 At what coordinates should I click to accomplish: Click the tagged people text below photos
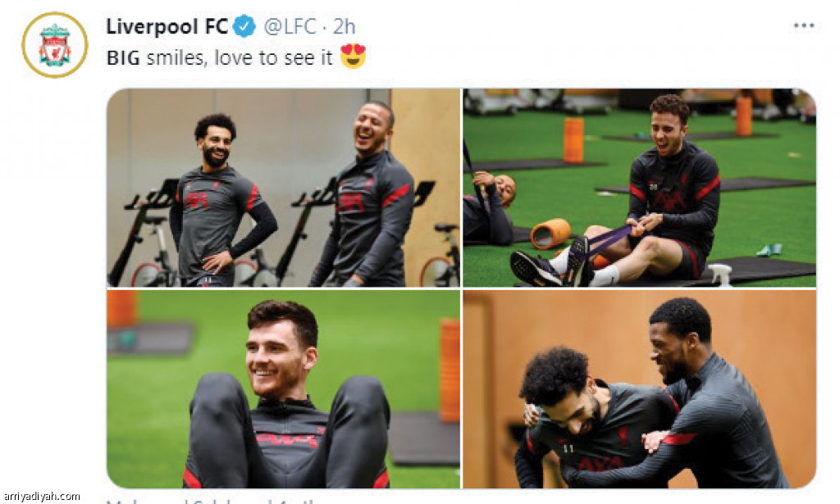click(214, 502)
